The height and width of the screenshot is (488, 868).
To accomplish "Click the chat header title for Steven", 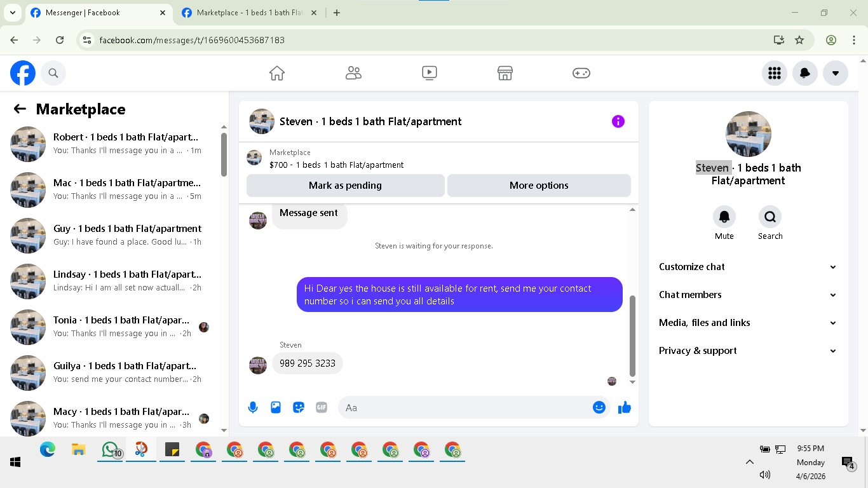I will [x=370, y=121].
